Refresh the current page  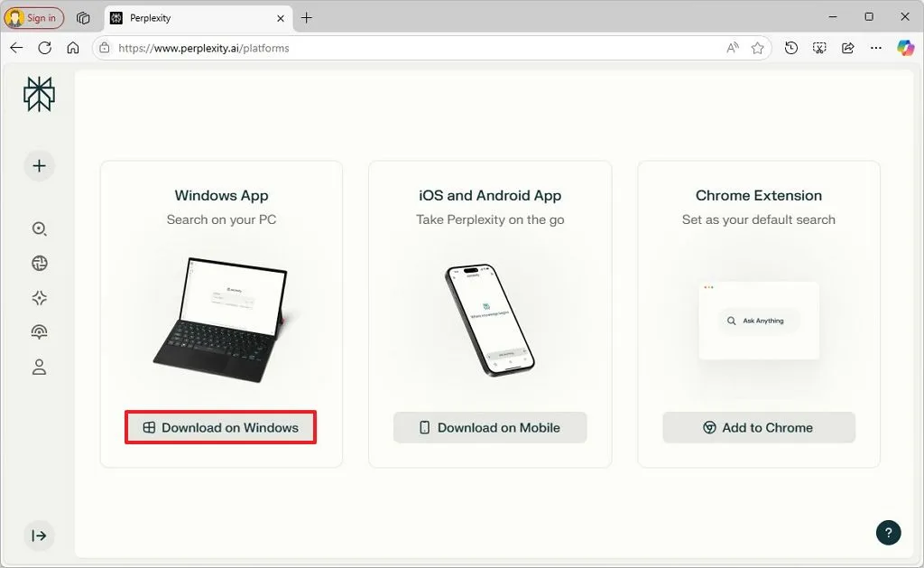45,48
